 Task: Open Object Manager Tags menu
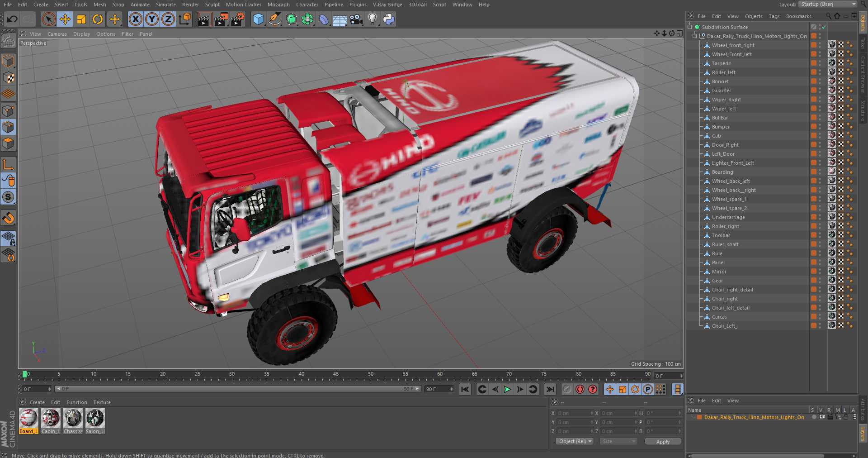(774, 16)
